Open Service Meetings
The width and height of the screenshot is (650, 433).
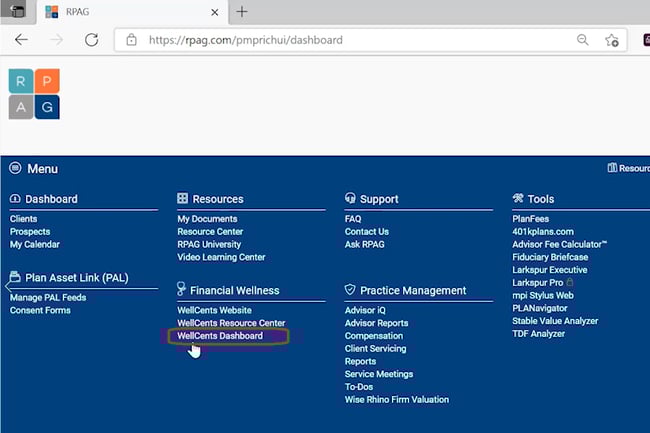coord(379,374)
